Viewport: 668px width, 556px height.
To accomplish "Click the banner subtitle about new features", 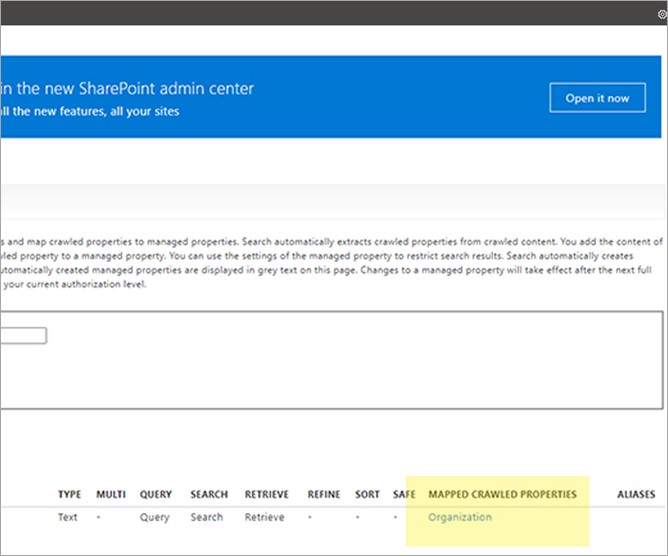I will pyautogui.click(x=90, y=111).
